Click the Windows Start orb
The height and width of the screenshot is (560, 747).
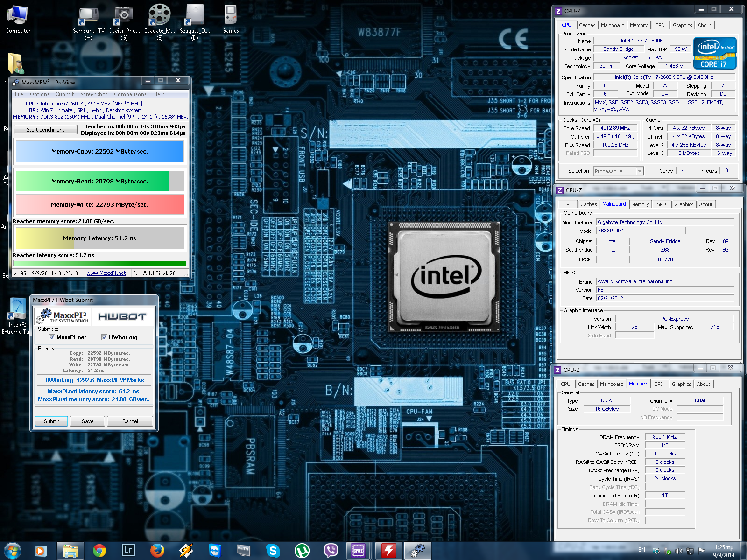12,551
